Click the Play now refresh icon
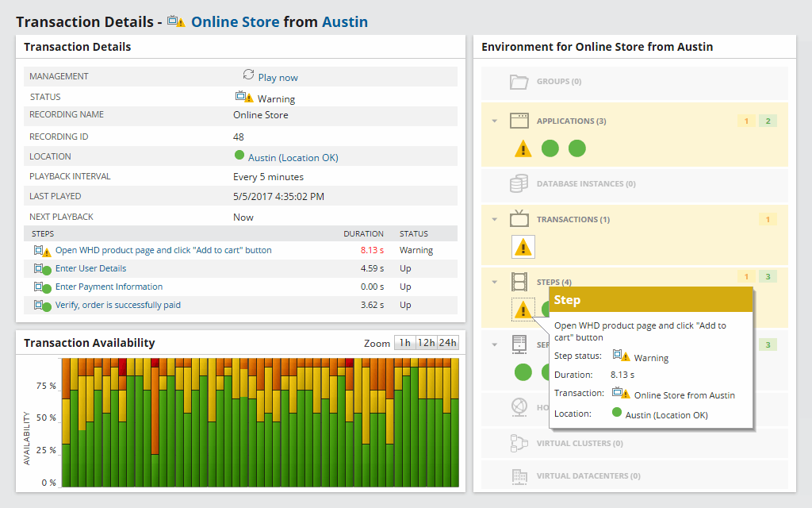Screen dimensions: 812x508 click(248, 75)
